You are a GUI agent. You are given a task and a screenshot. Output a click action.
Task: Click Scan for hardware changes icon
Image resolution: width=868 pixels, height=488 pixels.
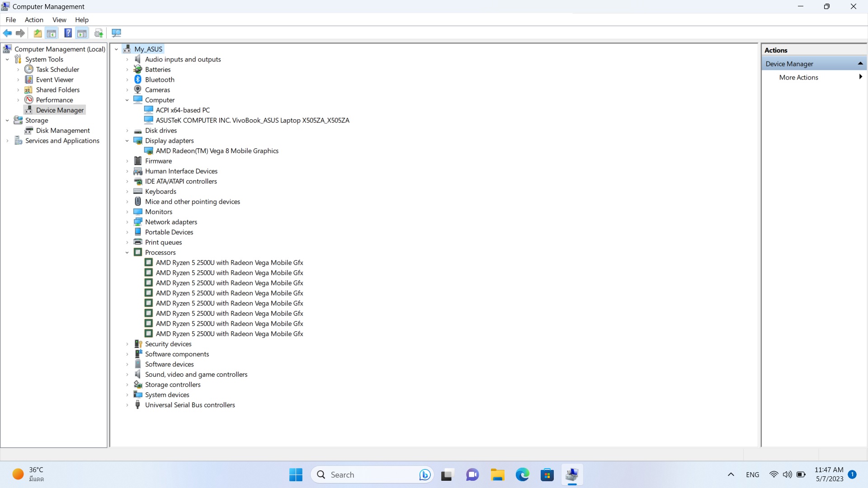coord(116,33)
